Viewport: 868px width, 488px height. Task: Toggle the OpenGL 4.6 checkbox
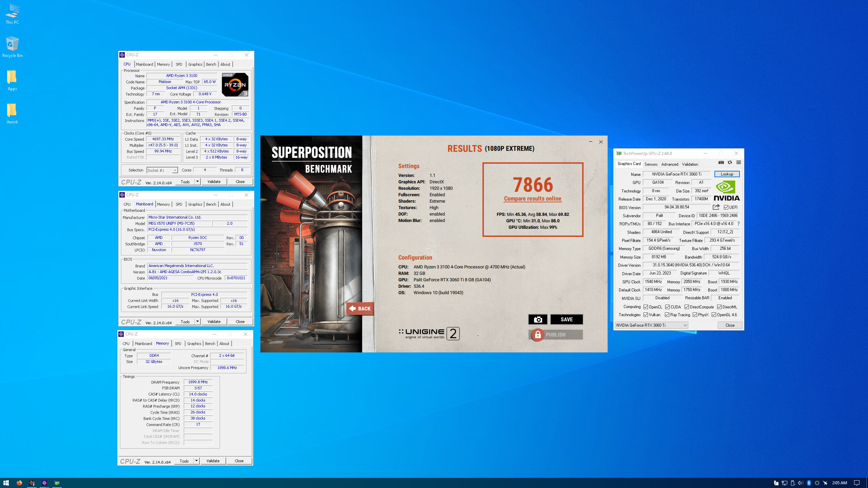pyautogui.click(x=714, y=315)
